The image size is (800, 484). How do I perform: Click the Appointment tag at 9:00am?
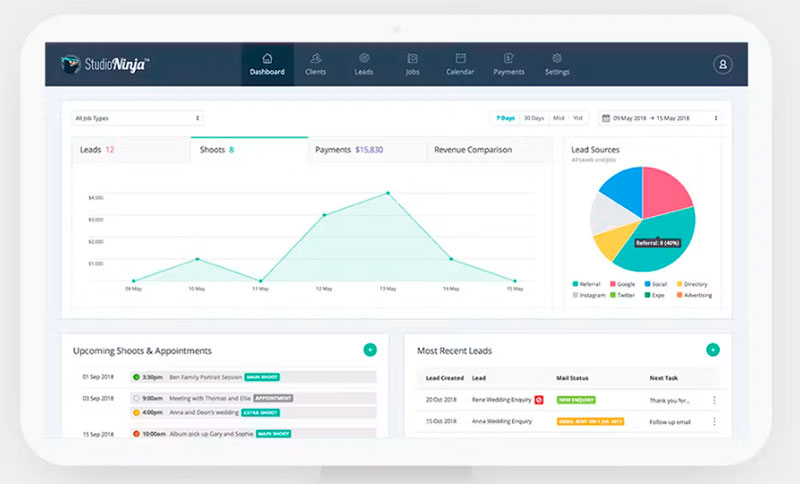pos(273,398)
